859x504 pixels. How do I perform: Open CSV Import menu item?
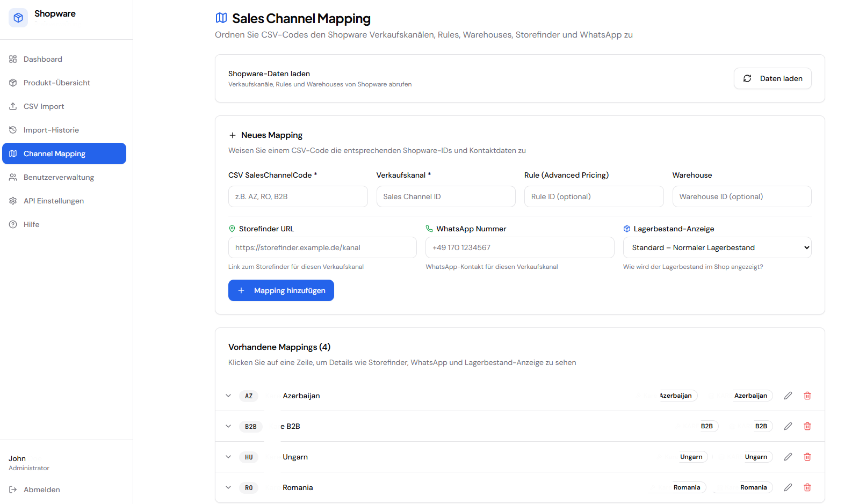click(x=64, y=106)
